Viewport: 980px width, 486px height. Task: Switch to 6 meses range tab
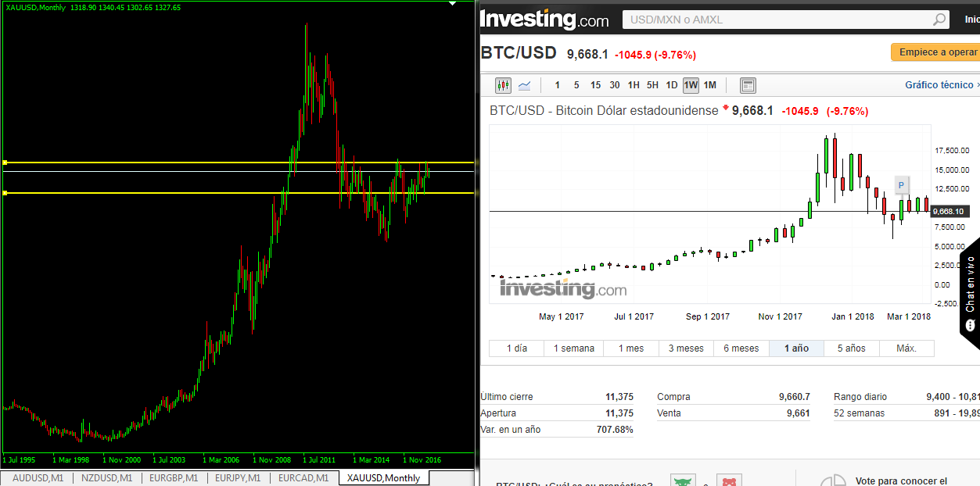pyautogui.click(x=741, y=348)
